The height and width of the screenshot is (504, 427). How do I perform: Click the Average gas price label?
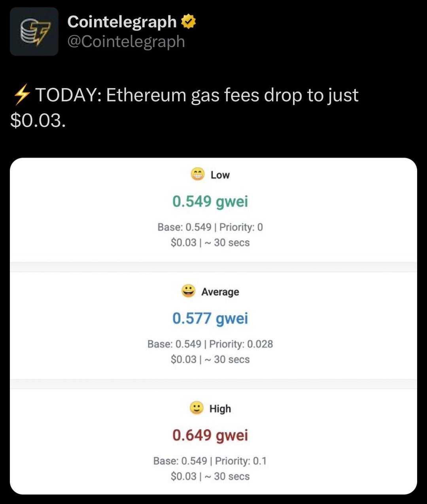[220, 292]
